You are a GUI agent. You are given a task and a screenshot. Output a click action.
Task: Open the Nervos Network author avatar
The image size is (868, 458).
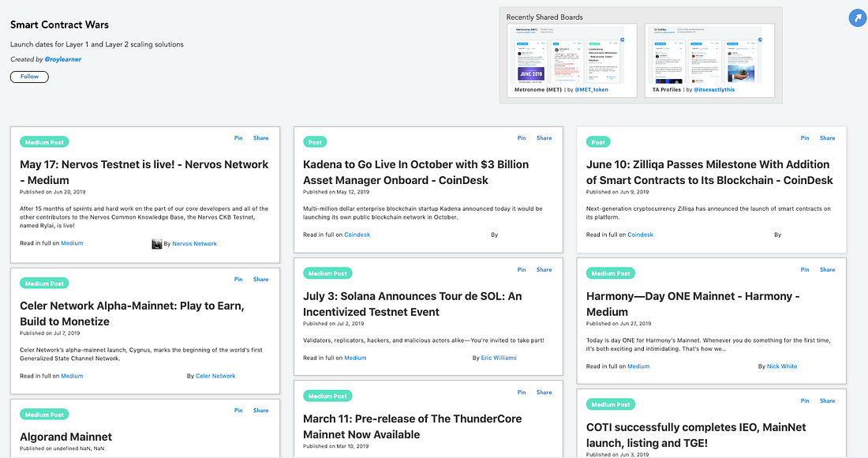(x=157, y=244)
